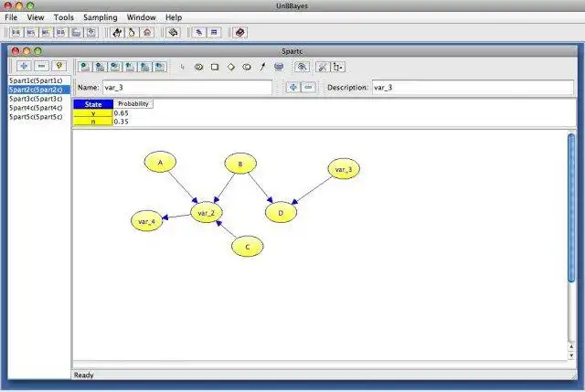Screen dimensions: 585x392
Task: Click the eye-shaped probabilistic node tool
Action: (199, 67)
